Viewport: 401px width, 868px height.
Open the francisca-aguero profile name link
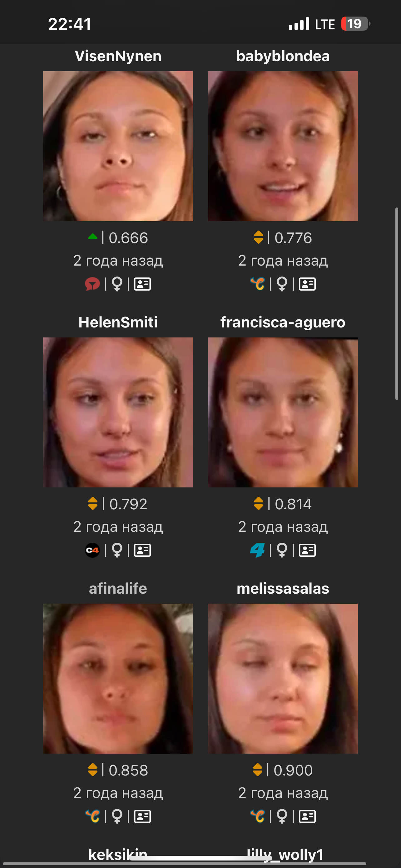[283, 322]
